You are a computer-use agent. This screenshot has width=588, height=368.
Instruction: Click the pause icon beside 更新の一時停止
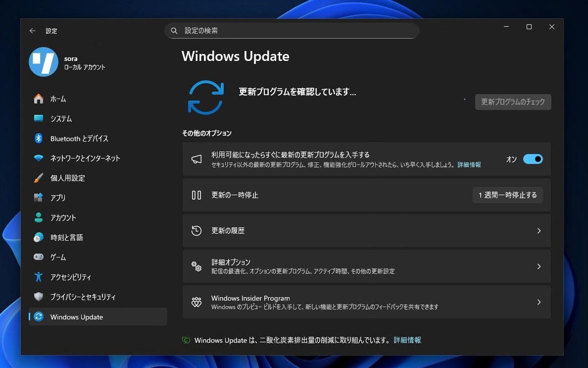[196, 195]
